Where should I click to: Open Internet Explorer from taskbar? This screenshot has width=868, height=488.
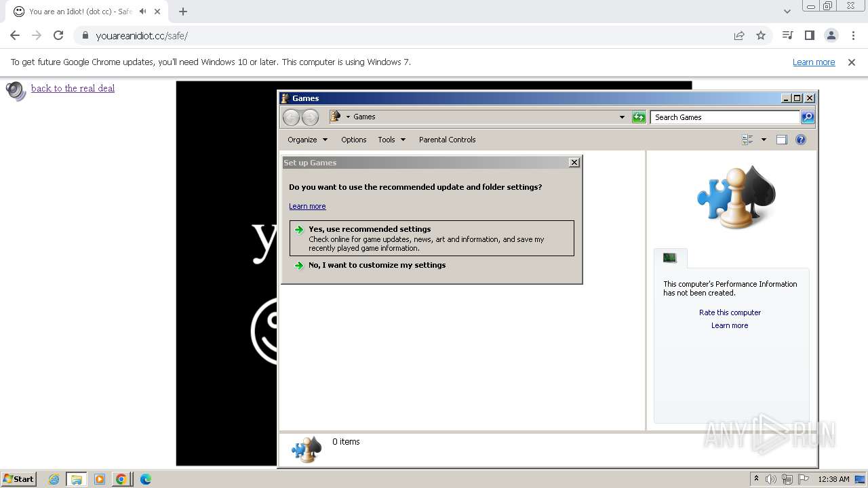54,479
